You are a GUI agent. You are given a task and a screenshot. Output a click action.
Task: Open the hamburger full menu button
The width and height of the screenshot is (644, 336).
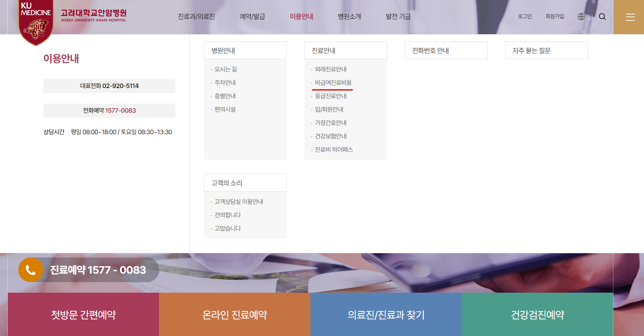[630, 17]
